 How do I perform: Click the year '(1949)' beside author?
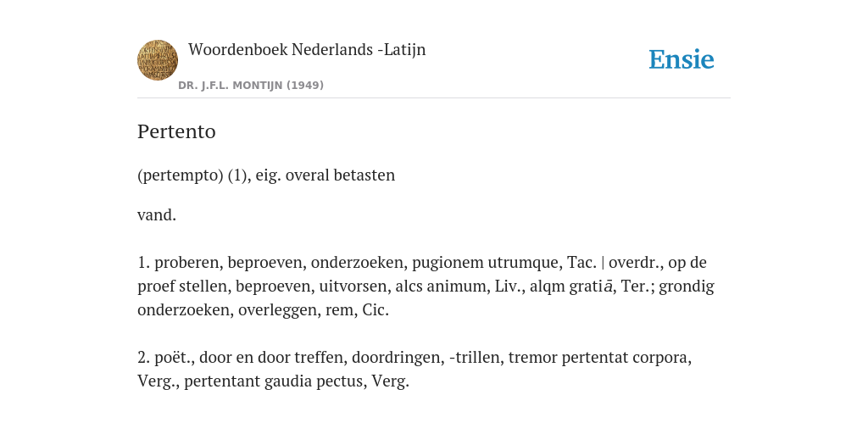[305, 86]
